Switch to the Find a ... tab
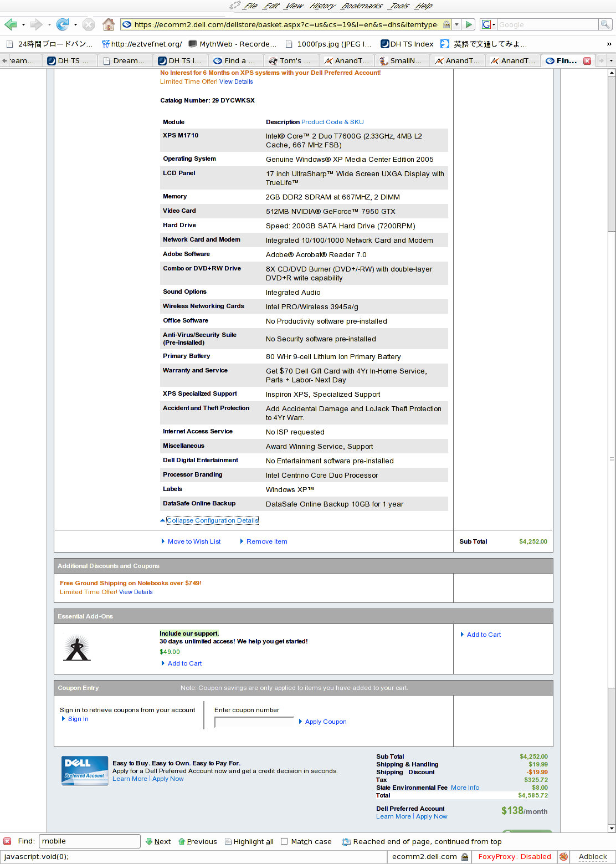Viewport: 616px width, 864px height. click(x=236, y=60)
